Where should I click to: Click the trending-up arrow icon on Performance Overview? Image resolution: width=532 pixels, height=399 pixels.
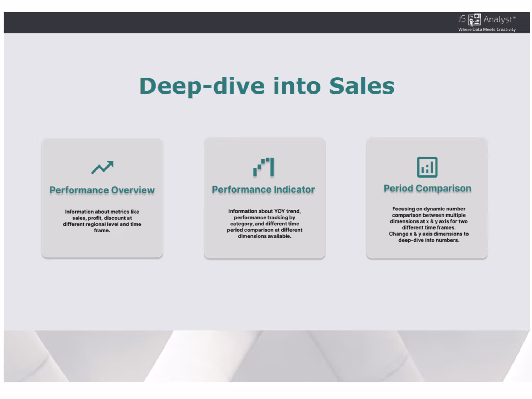click(x=102, y=168)
